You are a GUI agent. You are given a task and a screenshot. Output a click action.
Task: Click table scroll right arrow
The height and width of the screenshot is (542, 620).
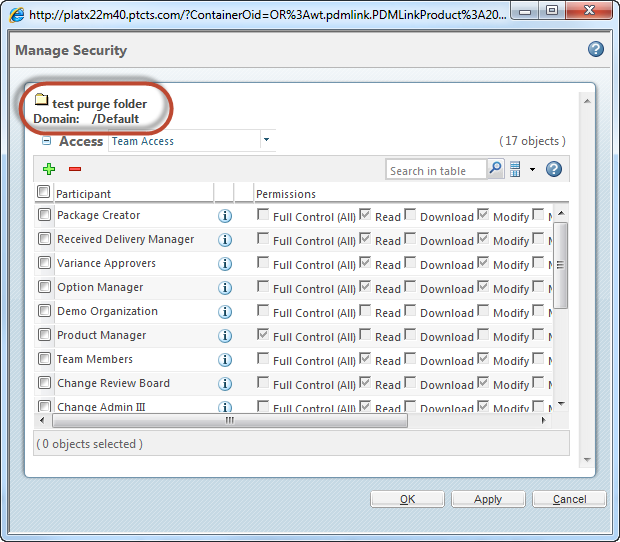coord(544,420)
